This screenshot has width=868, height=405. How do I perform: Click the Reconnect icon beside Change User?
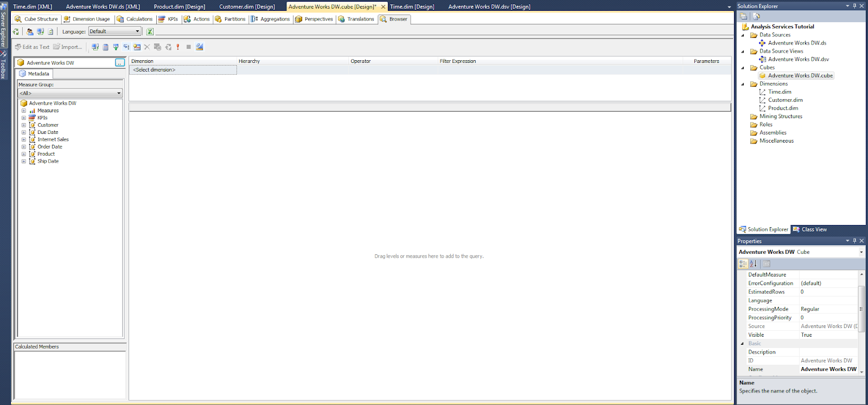[40, 31]
